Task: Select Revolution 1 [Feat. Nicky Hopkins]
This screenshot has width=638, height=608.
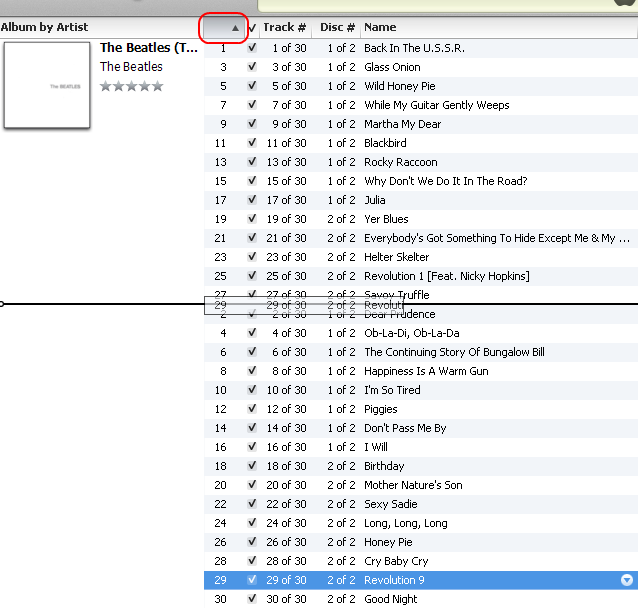Action: click(x=447, y=276)
